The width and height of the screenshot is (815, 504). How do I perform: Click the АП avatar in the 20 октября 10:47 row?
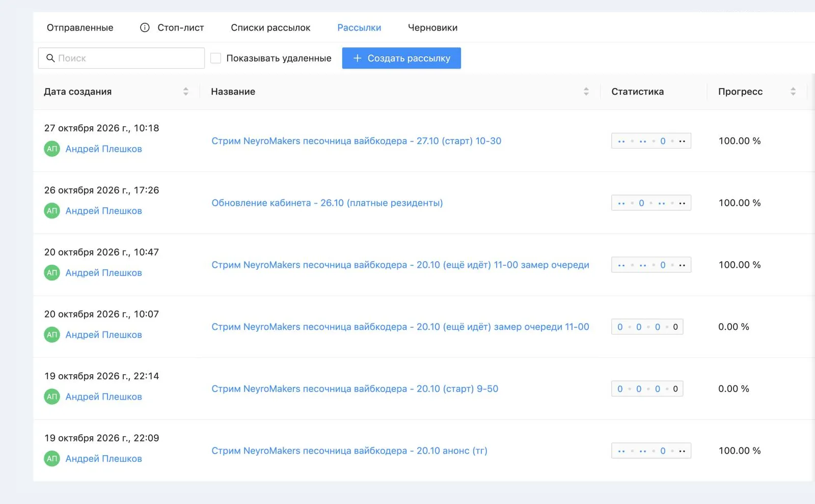click(52, 273)
